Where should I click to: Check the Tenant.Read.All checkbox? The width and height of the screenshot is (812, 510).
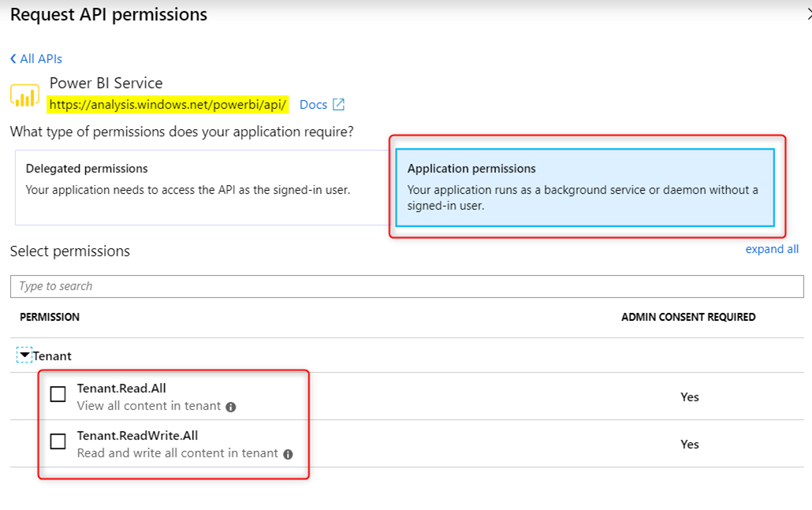pyautogui.click(x=58, y=394)
